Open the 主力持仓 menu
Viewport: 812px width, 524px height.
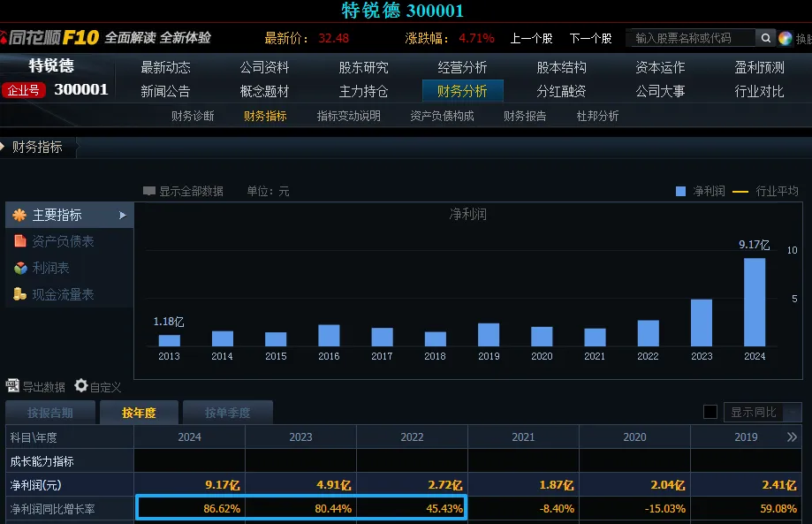[363, 91]
